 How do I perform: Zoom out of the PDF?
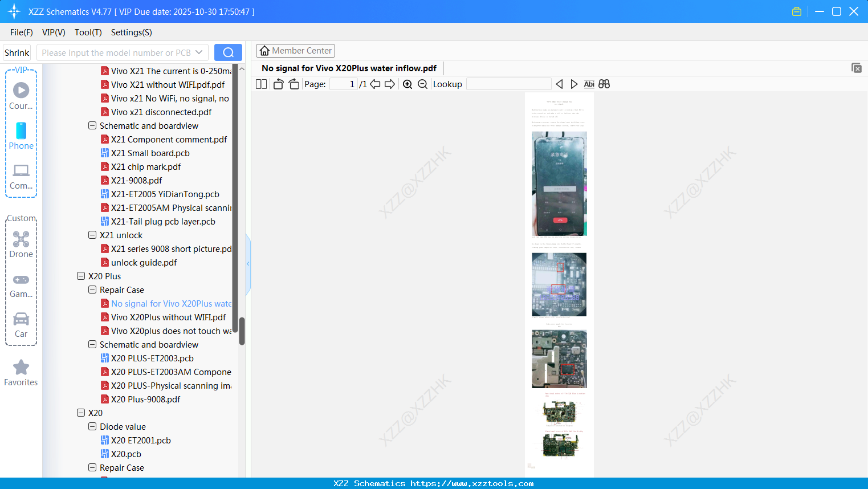(x=422, y=84)
